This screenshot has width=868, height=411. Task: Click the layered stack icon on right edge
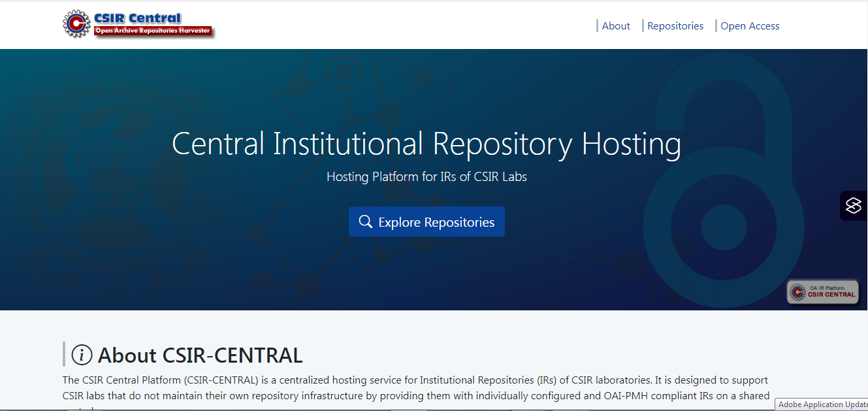click(x=854, y=206)
